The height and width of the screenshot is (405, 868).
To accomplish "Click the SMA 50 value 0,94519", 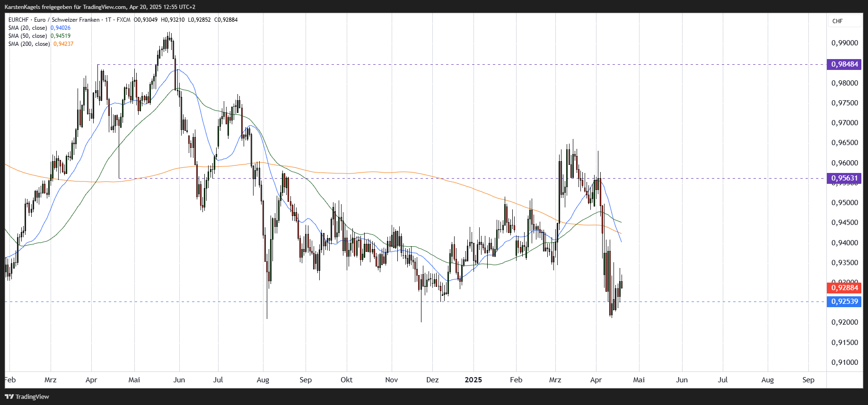I will coord(61,36).
